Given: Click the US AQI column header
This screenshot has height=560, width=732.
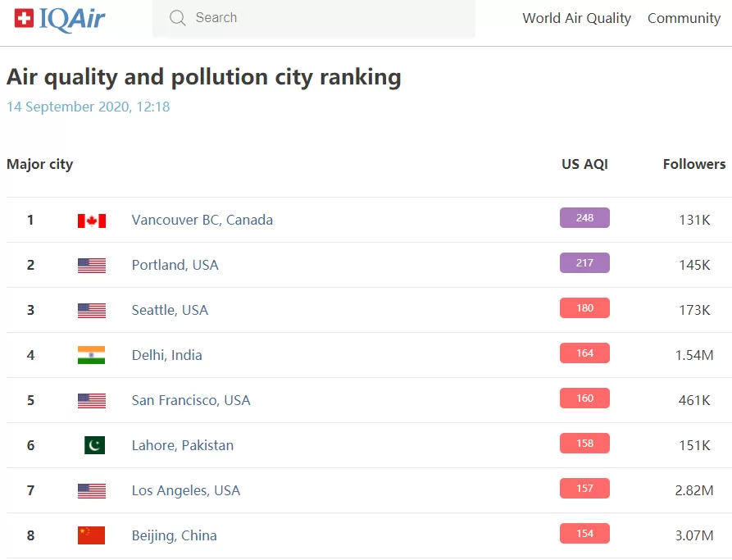Looking at the screenshot, I should (584, 165).
